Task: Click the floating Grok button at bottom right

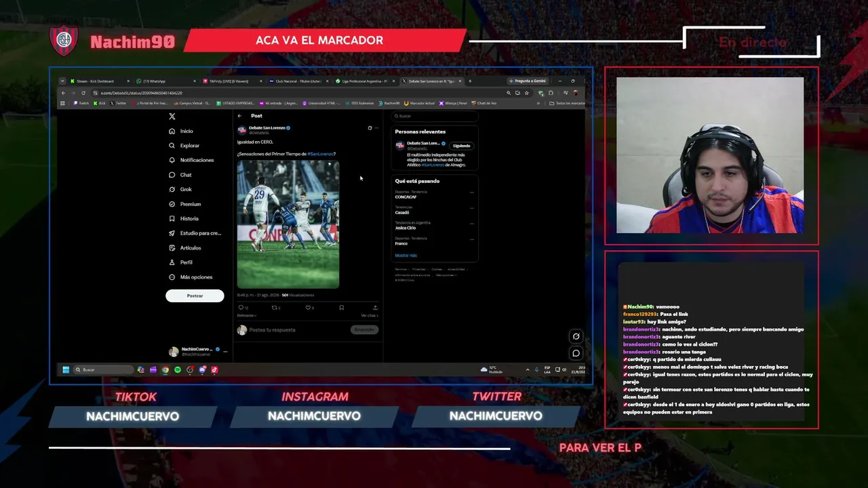Action: click(x=576, y=337)
